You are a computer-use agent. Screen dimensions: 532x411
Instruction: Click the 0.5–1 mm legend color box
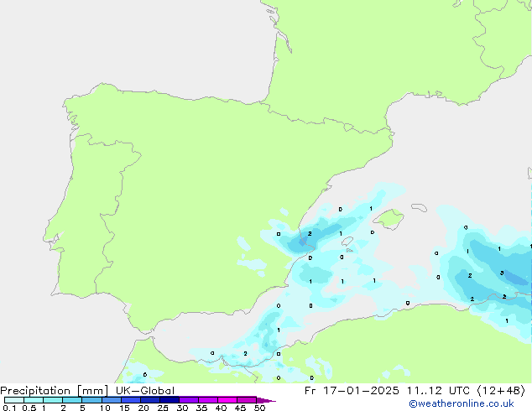tap(34, 400)
